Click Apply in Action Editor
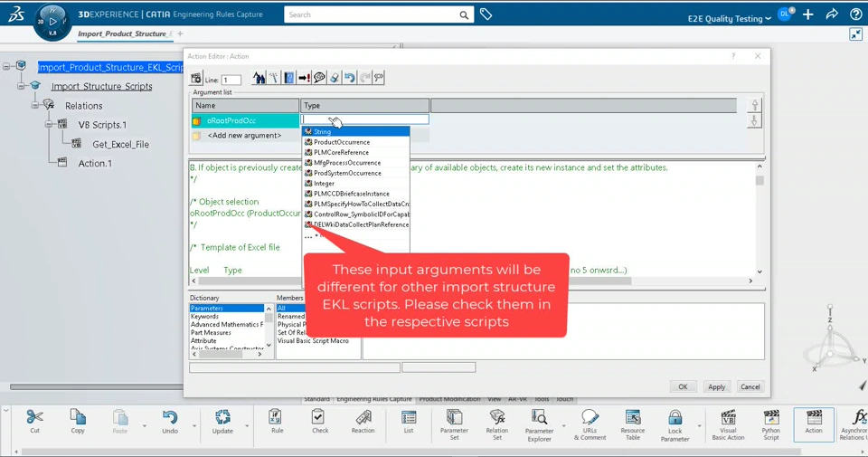868x457 pixels. [716, 386]
